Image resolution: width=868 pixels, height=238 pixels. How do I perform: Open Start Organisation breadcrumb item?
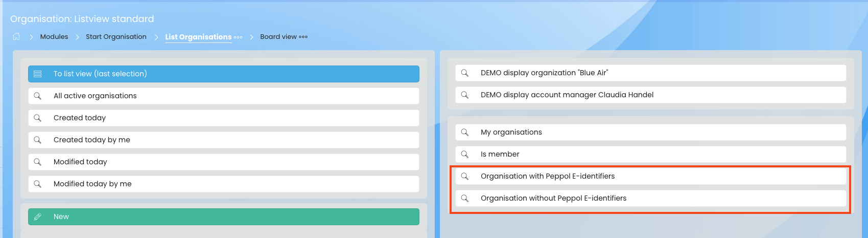[x=116, y=37]
